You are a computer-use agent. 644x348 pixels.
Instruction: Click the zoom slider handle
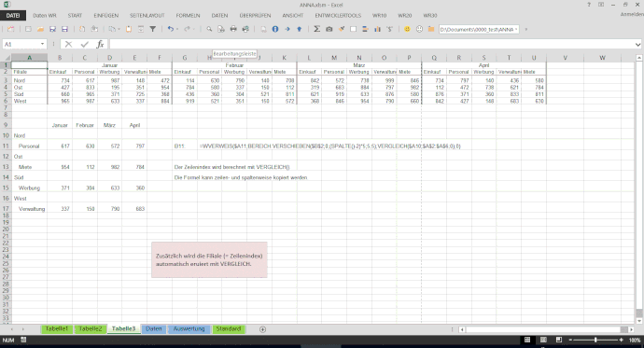pyautogui.click(x=595, y=340)
